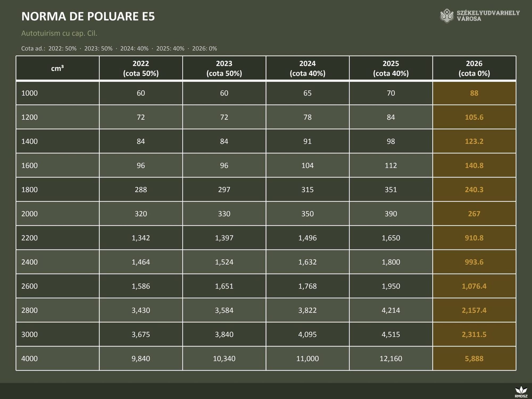Select the 2023 (cota 50%) column header
Screen dimensions: 532x399
coord(224,68)
